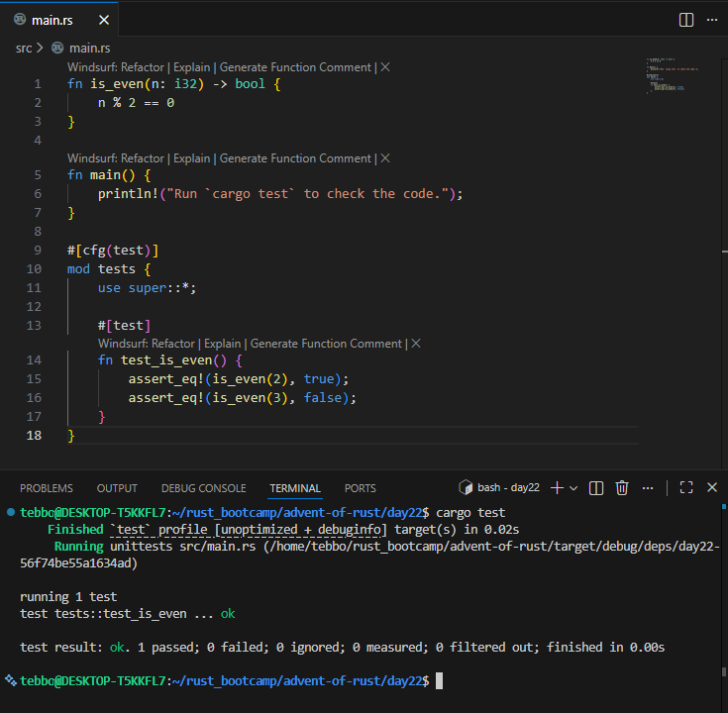This screenshot has height=713, width=728.
Task: Click the is_even function name on line 1
Action: coord(117,84)
